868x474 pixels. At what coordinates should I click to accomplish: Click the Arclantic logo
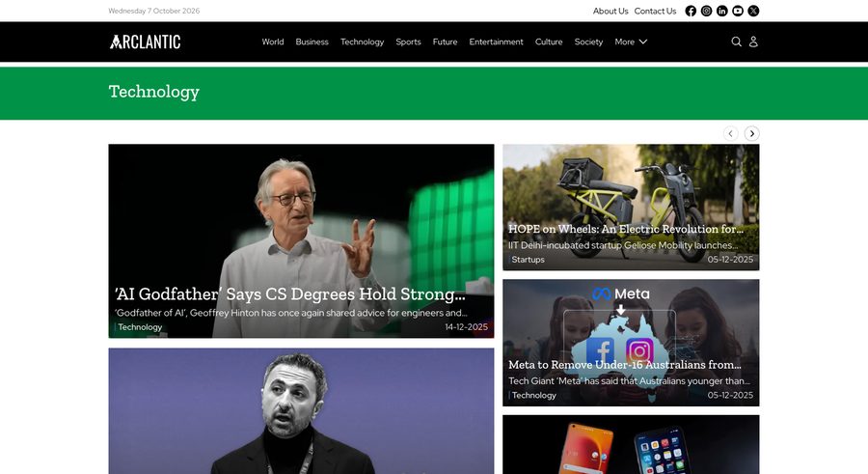click(x=145, y=42)
